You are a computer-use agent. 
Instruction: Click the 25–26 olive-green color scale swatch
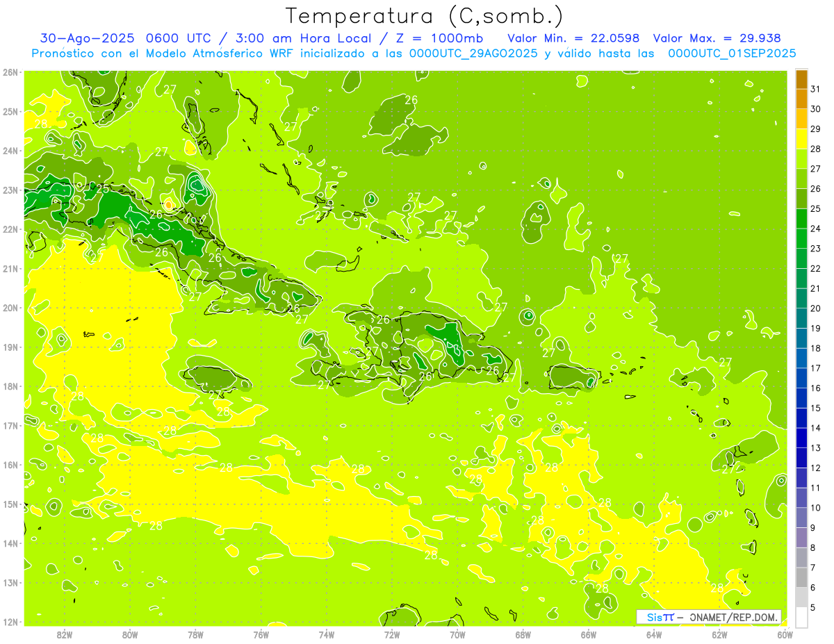[x=801, y=199]
